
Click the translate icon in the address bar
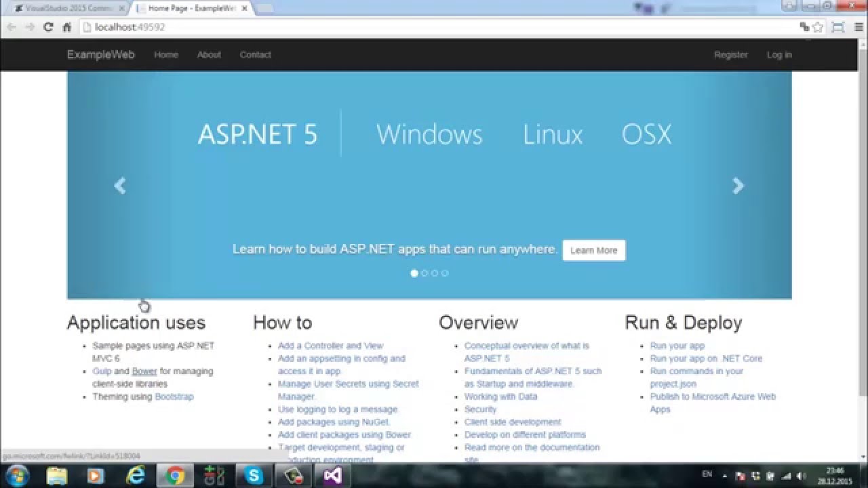click(804, 27)
